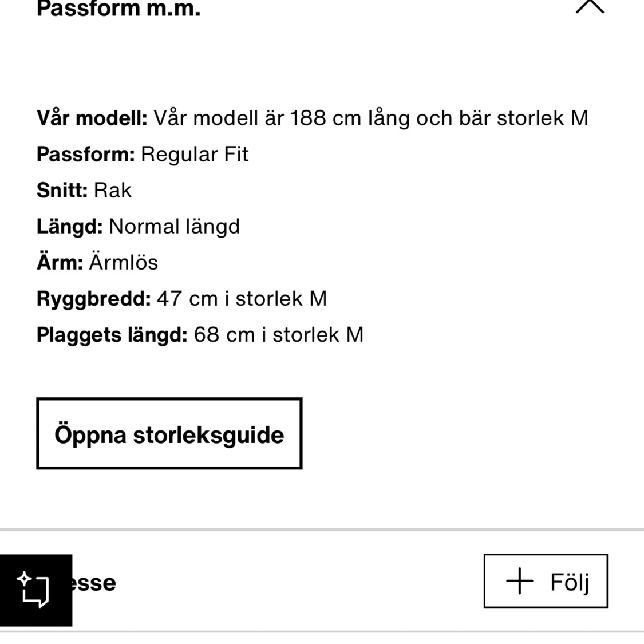Open the sparkle chat assistant icon
This screenshot has height=644, width=644.
[35, 590]
